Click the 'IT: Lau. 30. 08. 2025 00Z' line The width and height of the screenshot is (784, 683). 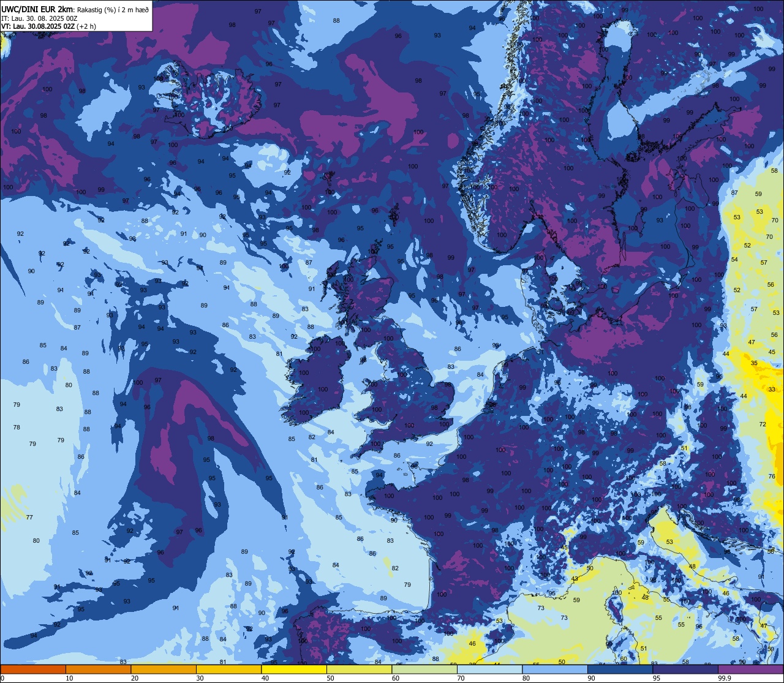click(39, 18)
